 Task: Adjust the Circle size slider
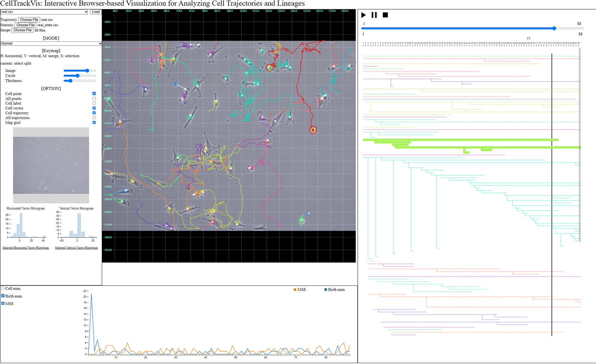pyautogui.click(x=80, y=76)
